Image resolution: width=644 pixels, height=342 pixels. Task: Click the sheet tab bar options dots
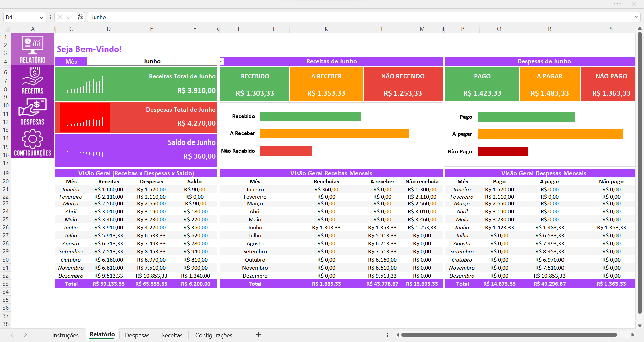[x=388, y=335]
